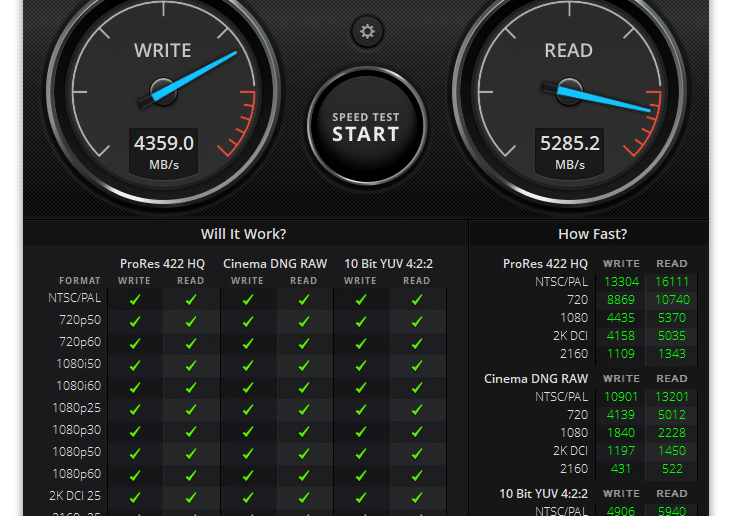Click the 1080i50 format row label

78,364
